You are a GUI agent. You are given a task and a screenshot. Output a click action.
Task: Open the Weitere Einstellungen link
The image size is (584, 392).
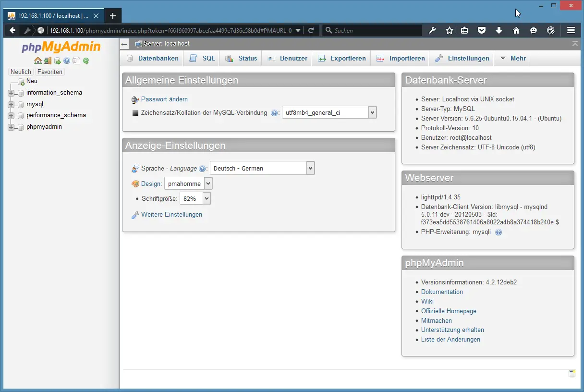[171, 215]
